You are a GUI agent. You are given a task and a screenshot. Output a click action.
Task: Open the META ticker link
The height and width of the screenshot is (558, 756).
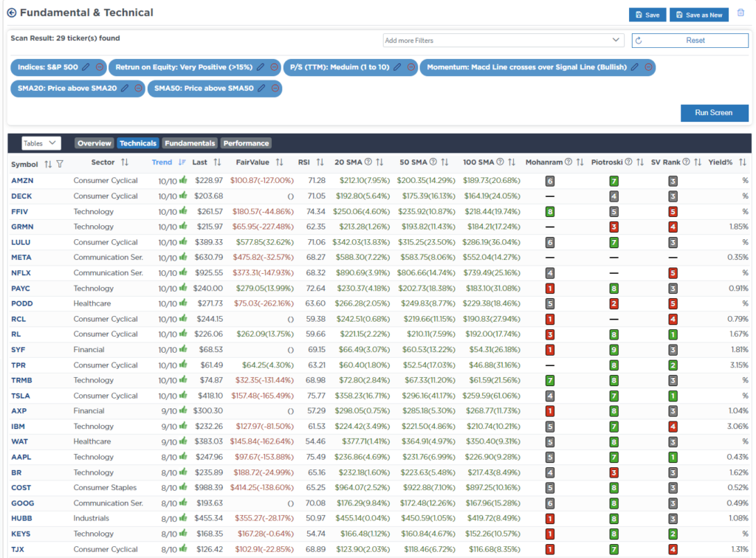[21, 258]
